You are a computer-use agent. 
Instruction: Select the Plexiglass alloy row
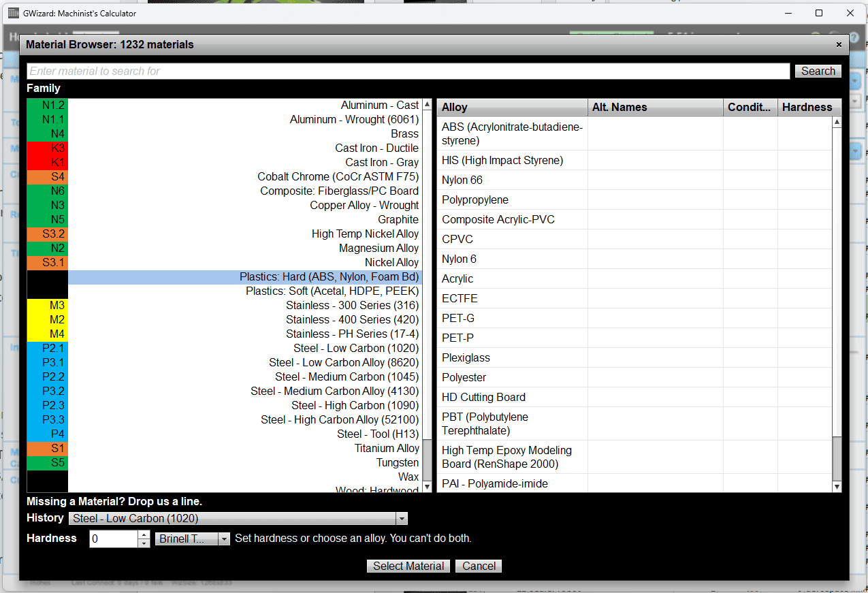(x=634, y=358)
